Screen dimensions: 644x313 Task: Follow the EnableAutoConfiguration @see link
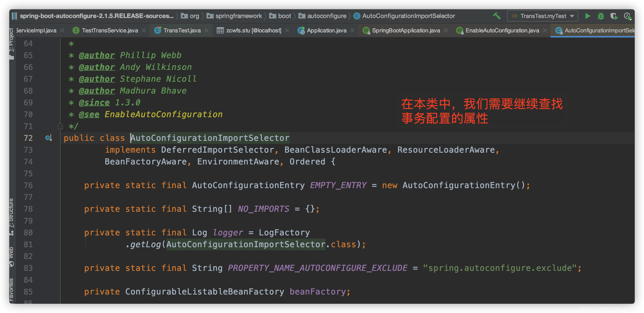pyautogui.click(x=163, y=114)
